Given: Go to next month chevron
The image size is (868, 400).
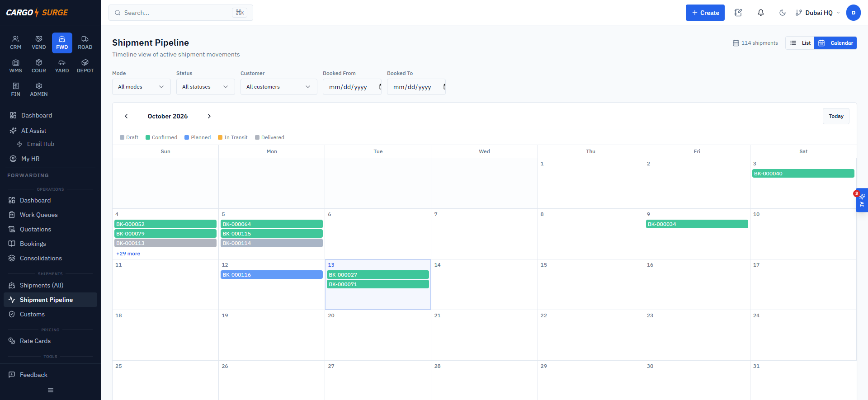Looking at the screenshot, I should 209,116.
